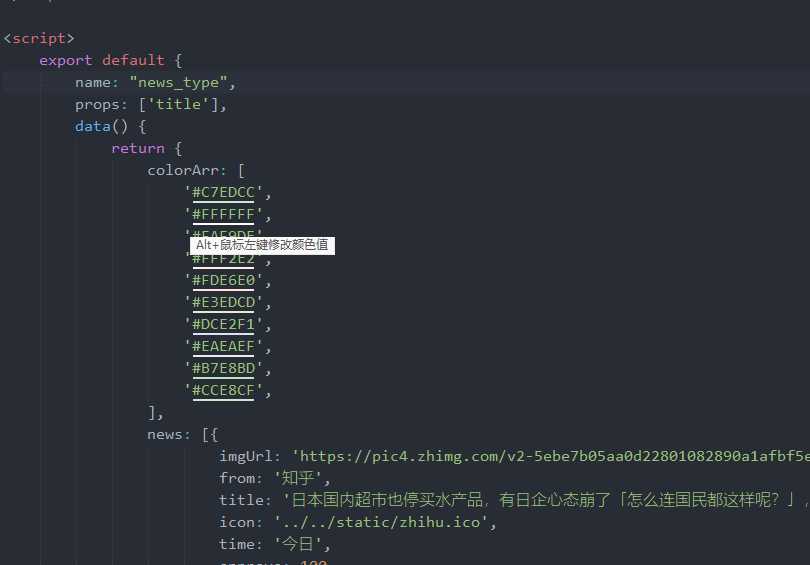Click the '今日' time value
Screen dimensions: 810x565
(x=302, y=544)
